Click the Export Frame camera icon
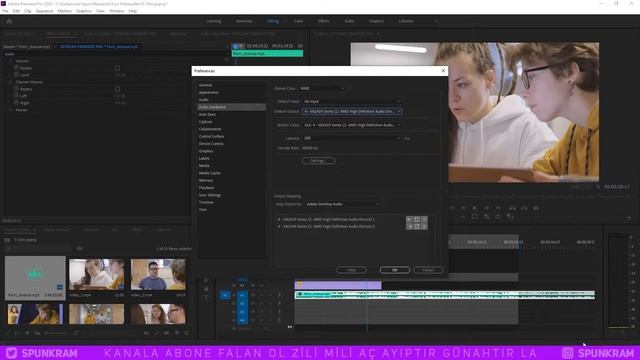Image resolution: width=640 pixels, height=360 pixels. pyautogui.click(x=536, y=208)
